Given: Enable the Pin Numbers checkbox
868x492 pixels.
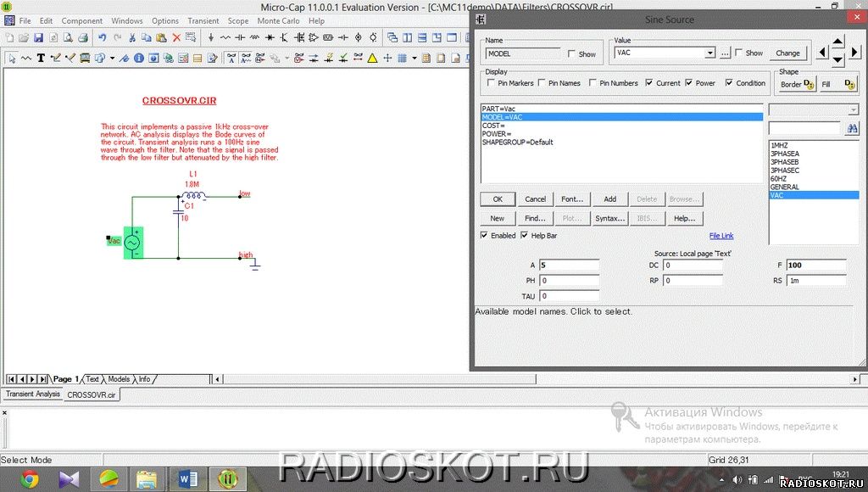Looking at the screenshot, I should (593, 82).
